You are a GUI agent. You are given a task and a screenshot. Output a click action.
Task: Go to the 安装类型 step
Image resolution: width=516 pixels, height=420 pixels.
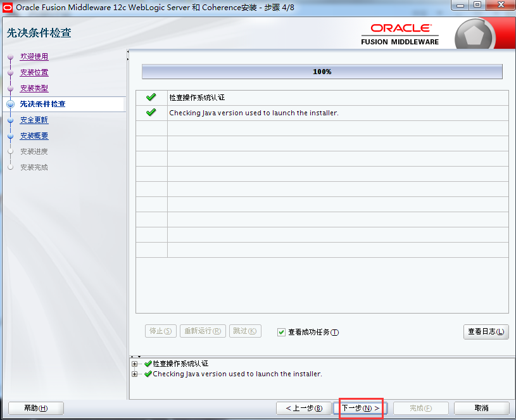point(34,88)
